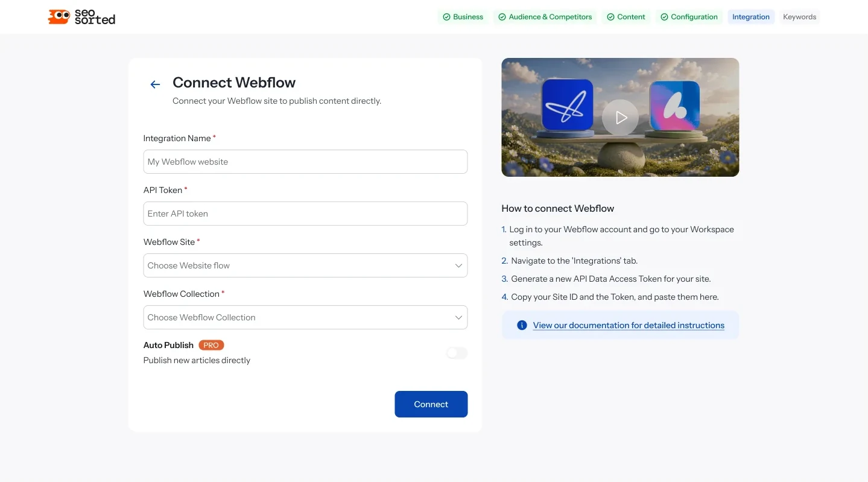This screenshot has width=868, height=482.
Task: Focus the API Token field
Action: coord(305,214)
